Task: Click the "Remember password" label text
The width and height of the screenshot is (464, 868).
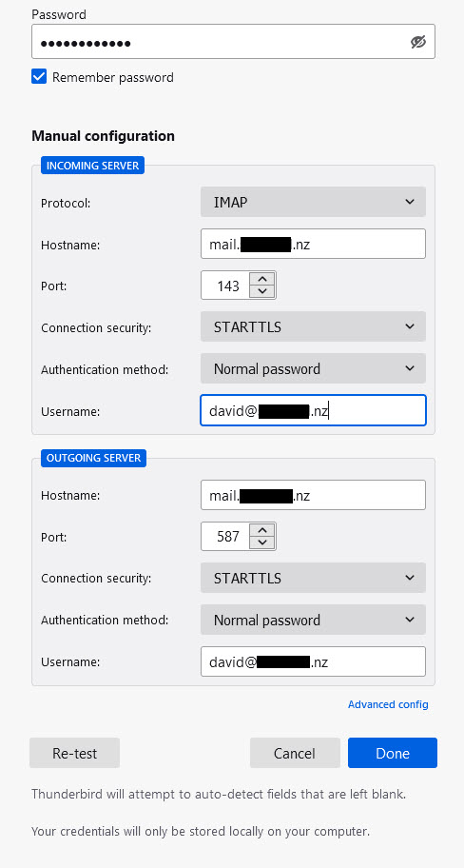Action: [x=113, y=77]
